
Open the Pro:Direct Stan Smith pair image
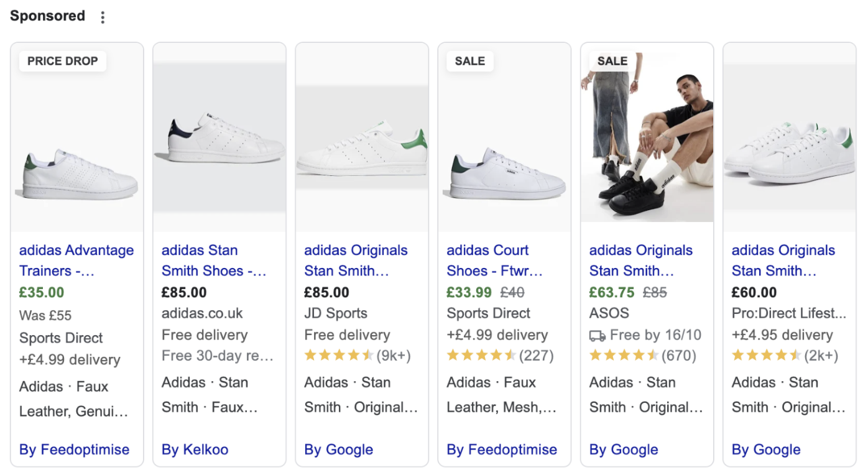(x=789, y=152)
